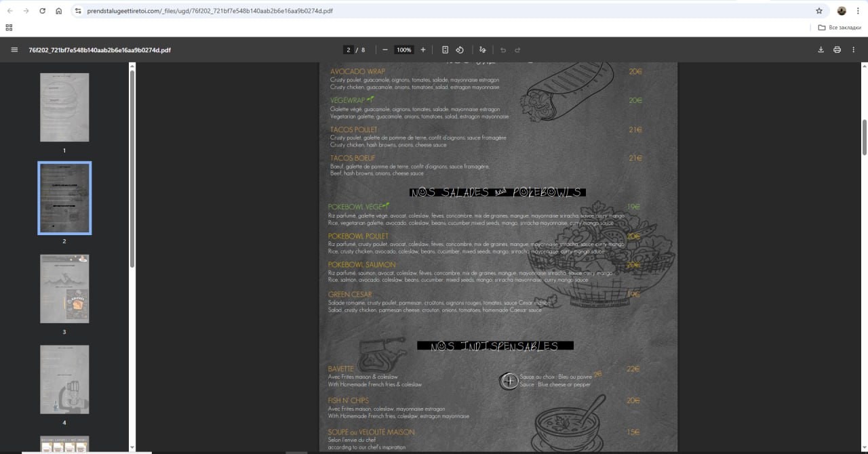Open the all bookmarks folder
The width and height of the screenshot is (868, 454).
click(x=840, y=27)
